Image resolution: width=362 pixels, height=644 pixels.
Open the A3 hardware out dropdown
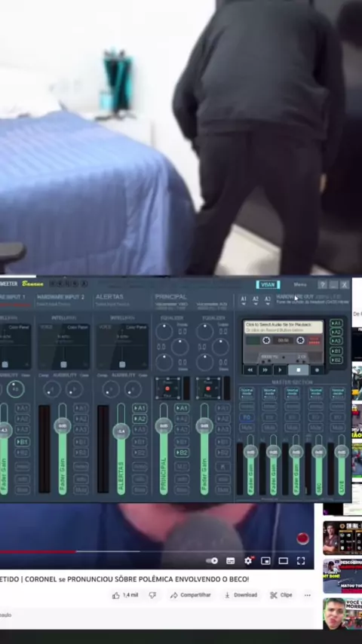coord(268,300)
